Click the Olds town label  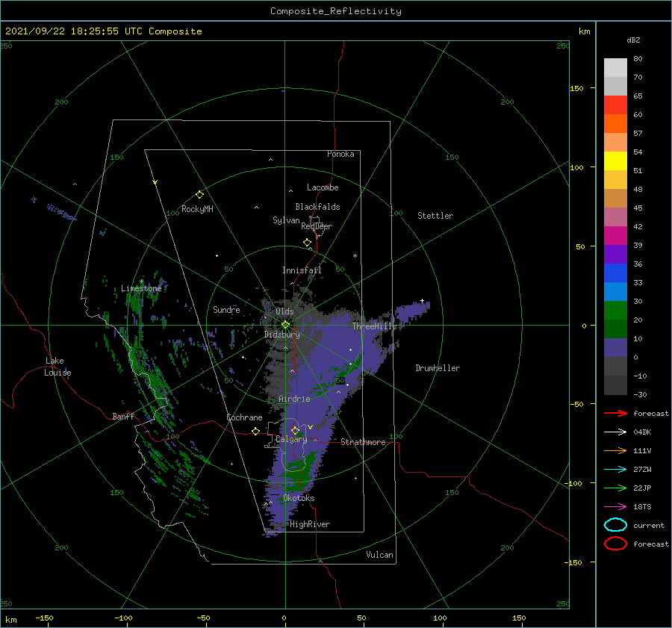(x=284, y=311)
